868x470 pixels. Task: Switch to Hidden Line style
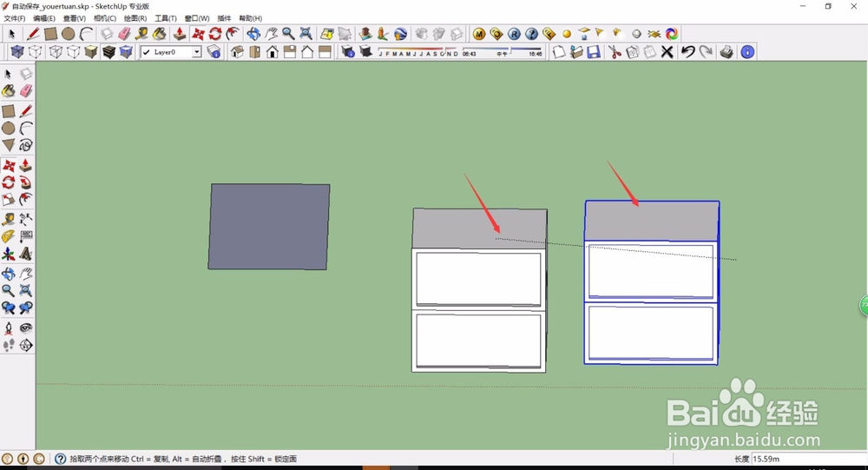click(73, 52)
